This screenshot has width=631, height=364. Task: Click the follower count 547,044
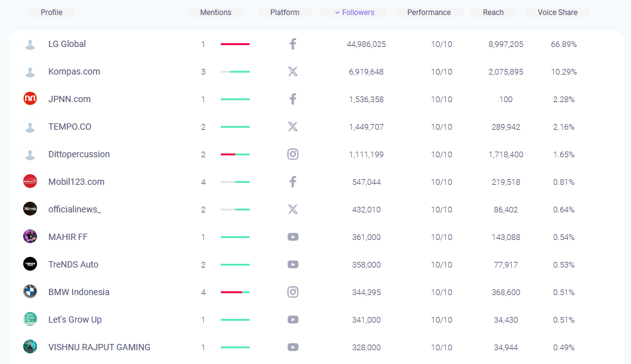[366, 182]
